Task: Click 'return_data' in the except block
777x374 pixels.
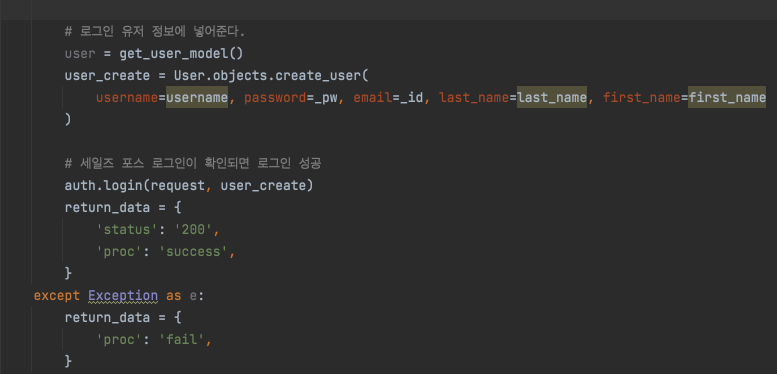Action: pos(107,318)
